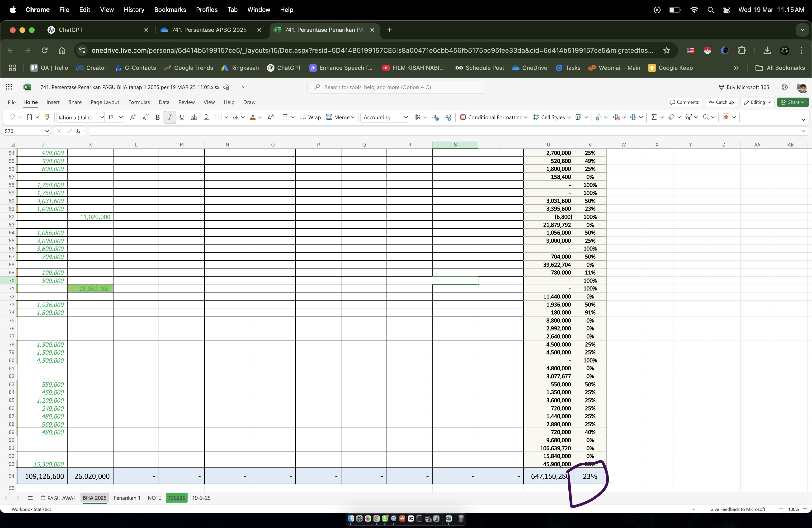Click the Clear eraser icon
This screenshot has height=528, width=812.
671,117
